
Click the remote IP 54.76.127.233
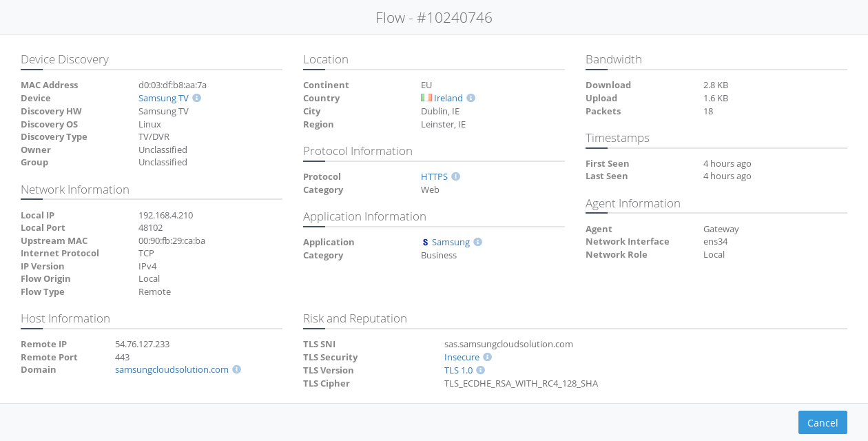point(142,345)
